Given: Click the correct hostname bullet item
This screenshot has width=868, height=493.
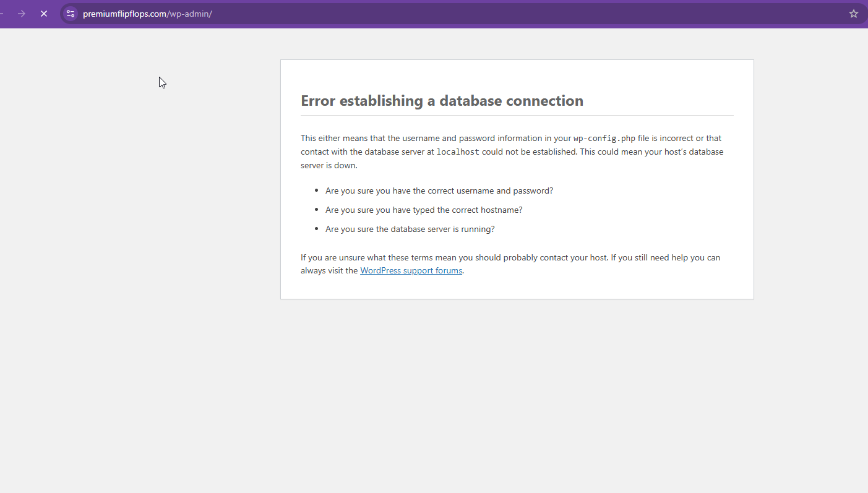Looking at the screenshot, I should coord(424,210).
